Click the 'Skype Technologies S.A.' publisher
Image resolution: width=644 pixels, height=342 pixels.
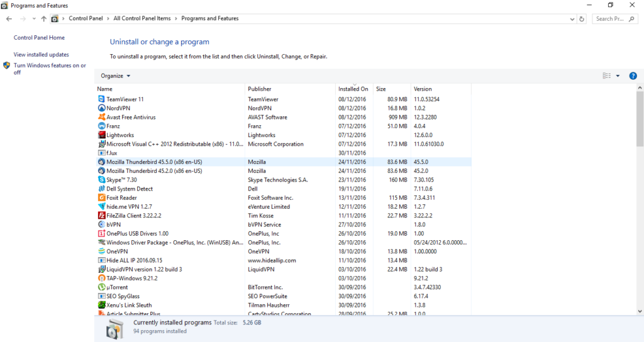pyautogui.click(x=277, y=180)
